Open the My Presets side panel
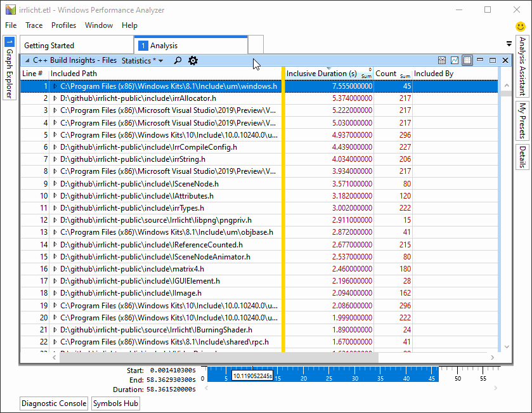532x413 pixels. pos(522,117)
